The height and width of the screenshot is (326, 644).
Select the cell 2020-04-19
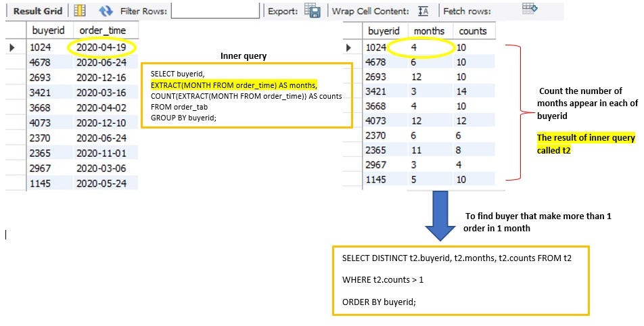pyautogui.click(x=101, y=47)
